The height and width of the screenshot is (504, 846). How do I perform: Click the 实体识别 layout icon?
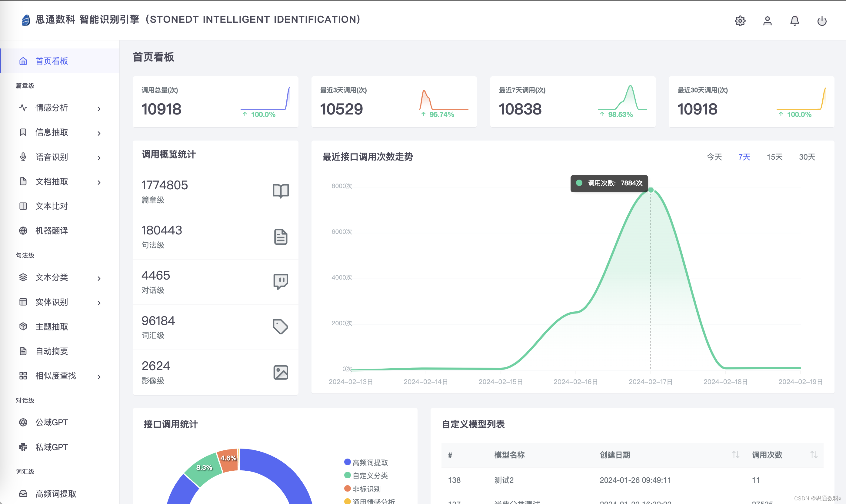click(x=23, y=302)
